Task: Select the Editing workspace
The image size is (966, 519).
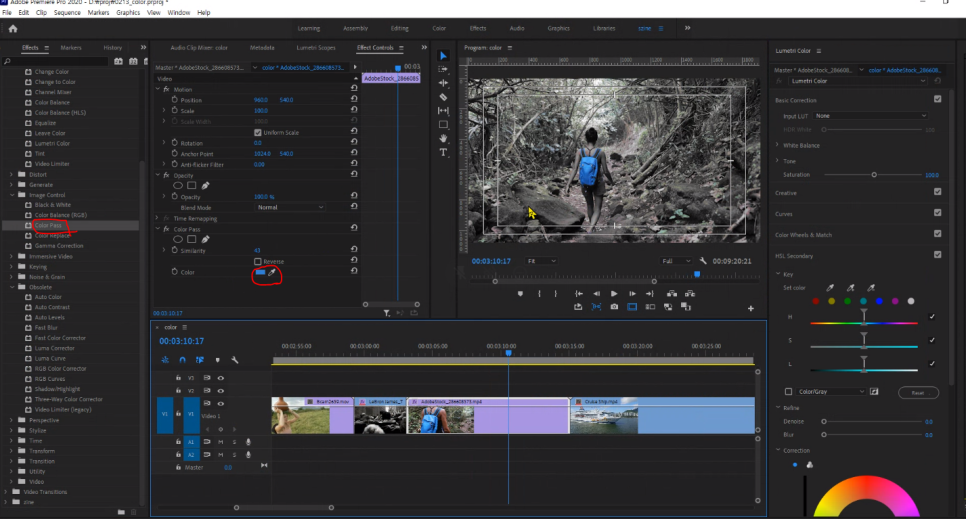Action: click(399, 28)
